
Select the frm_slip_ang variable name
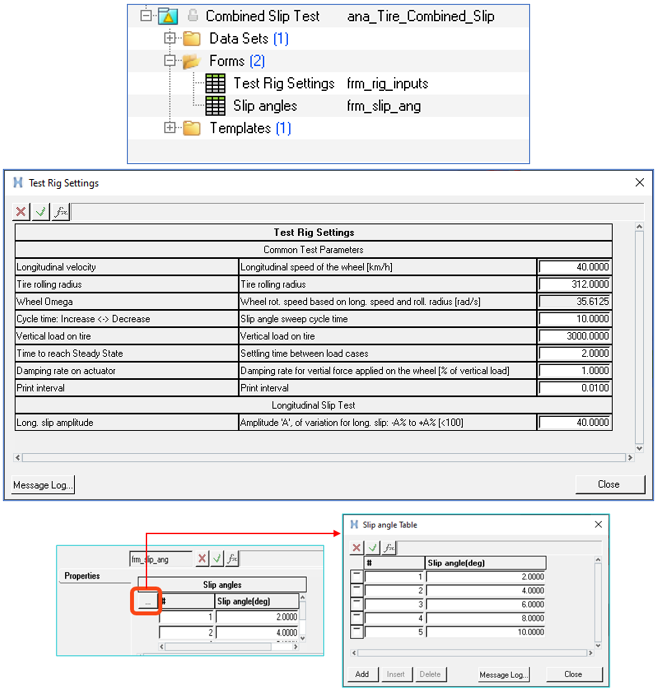point(384,106)
